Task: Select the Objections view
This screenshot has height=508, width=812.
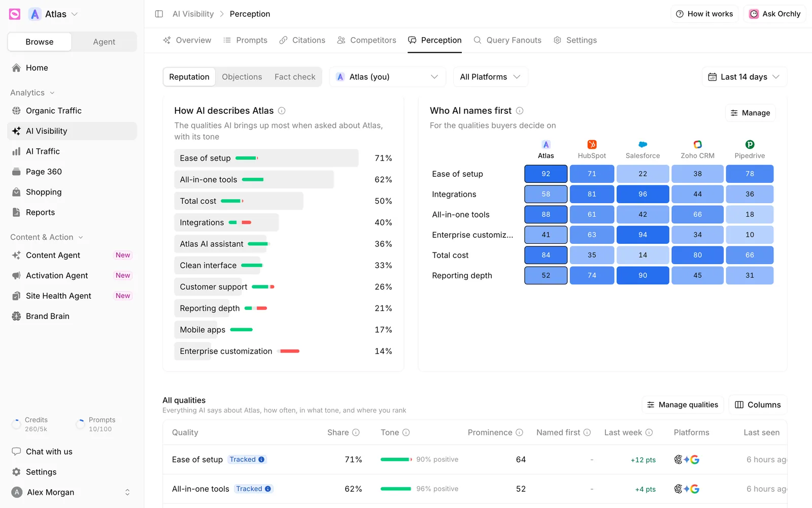Action: (242, 77)
